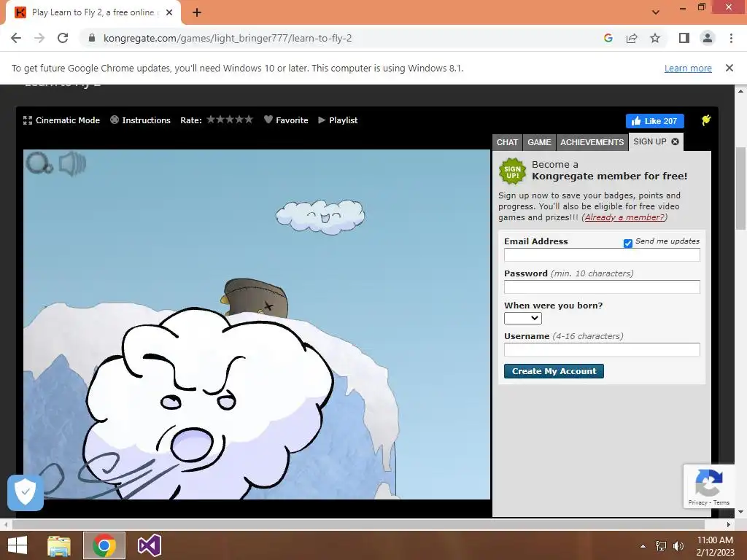Open File Explorer from taskbar
Image resolution: width=747 pixels, height=560 pixels.
pos(59,545)
